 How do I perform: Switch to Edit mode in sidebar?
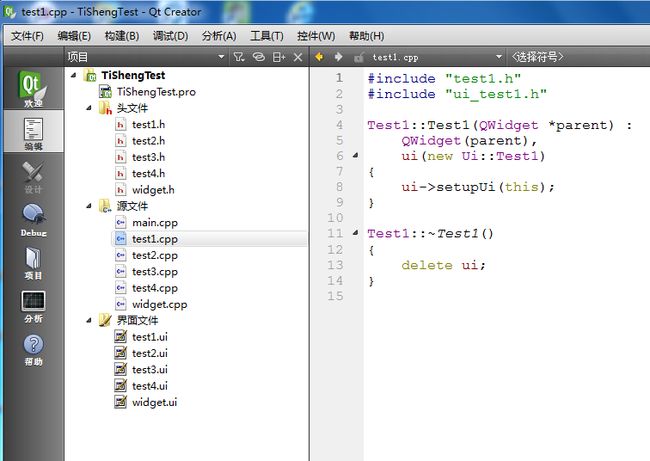(x=33, y=133)
